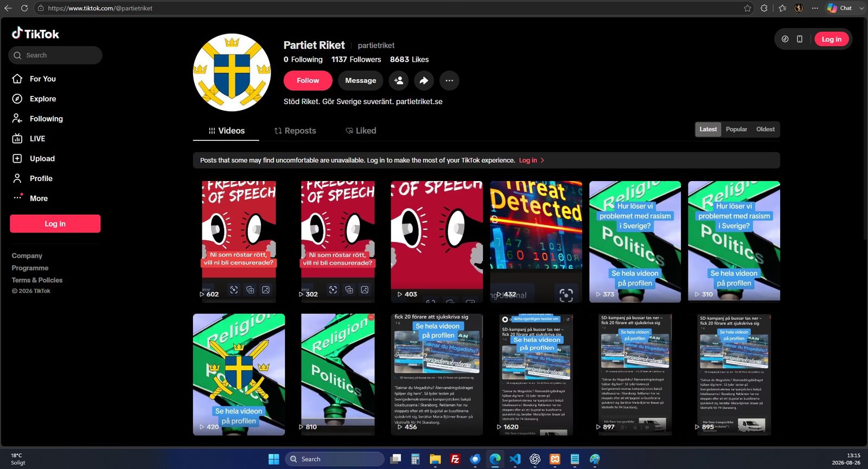This screenshot has height=469, width=868.
Task: Expand the Company footer section
Action: pyautogui.click(x=27, y=256)
